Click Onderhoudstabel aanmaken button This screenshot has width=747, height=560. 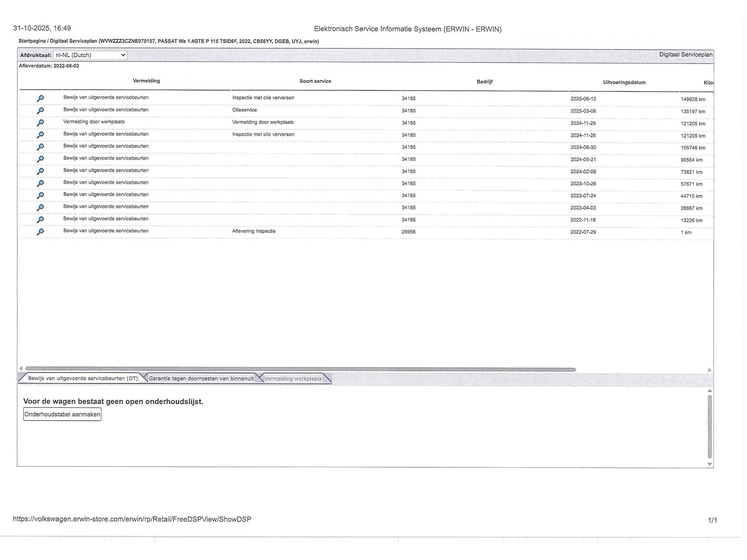(62, 414)
